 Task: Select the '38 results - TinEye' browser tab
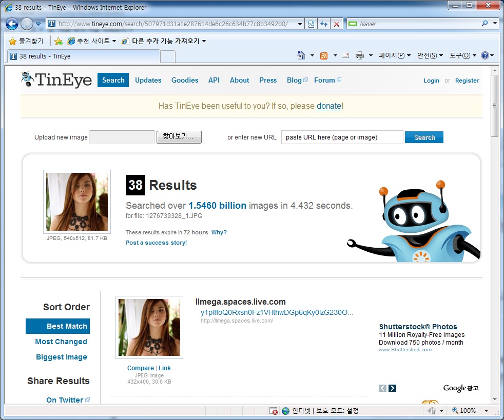pos(84,56)
